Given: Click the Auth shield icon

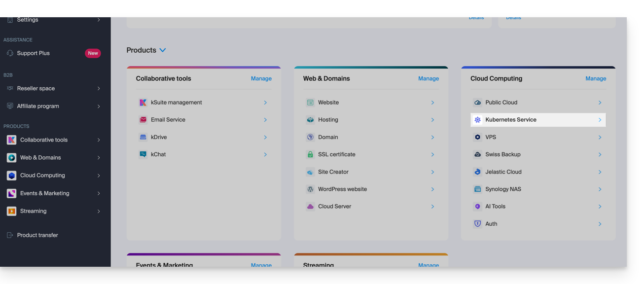Looking at the screenshot, I should [477, 224].
